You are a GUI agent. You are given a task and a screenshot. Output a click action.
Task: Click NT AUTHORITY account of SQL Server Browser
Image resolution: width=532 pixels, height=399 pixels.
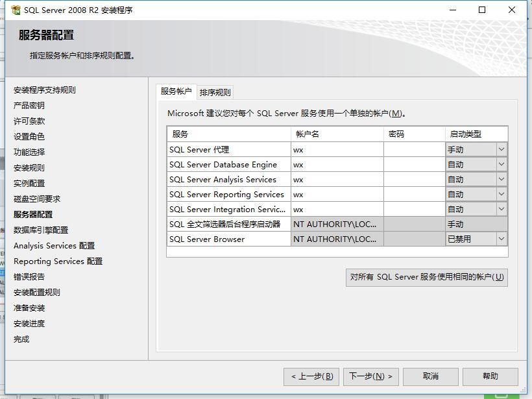(x=337, y=239)
